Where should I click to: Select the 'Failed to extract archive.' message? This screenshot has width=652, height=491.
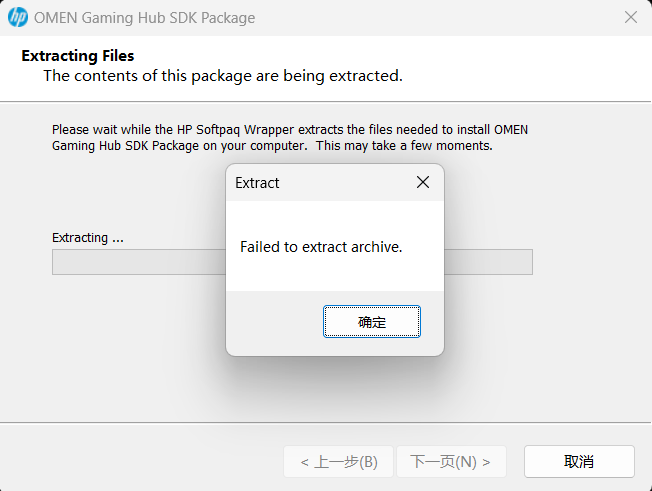pyautogui.click(x=321, y=247)
